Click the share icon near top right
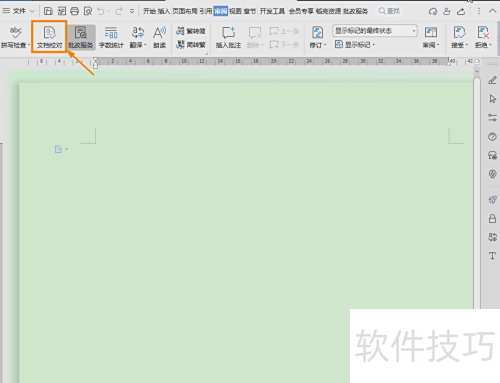Screen dimensions: 500x383 click(461, 12)
